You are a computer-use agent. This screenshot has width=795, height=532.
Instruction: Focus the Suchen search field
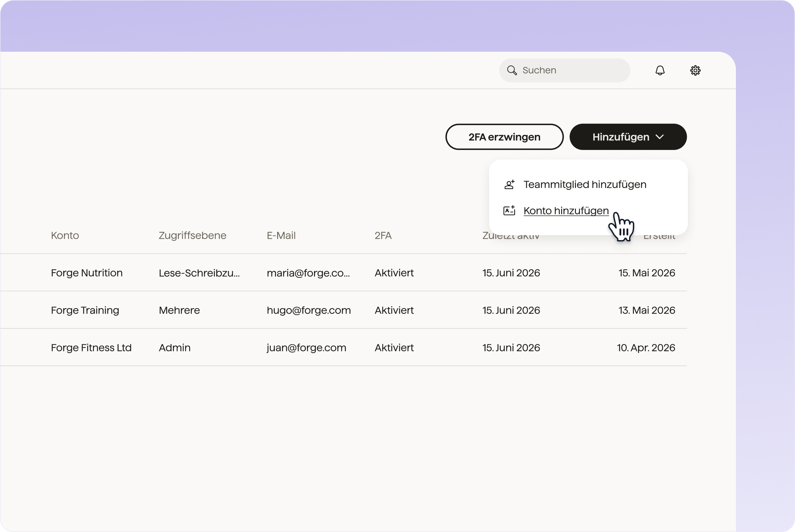pos(564,70)
